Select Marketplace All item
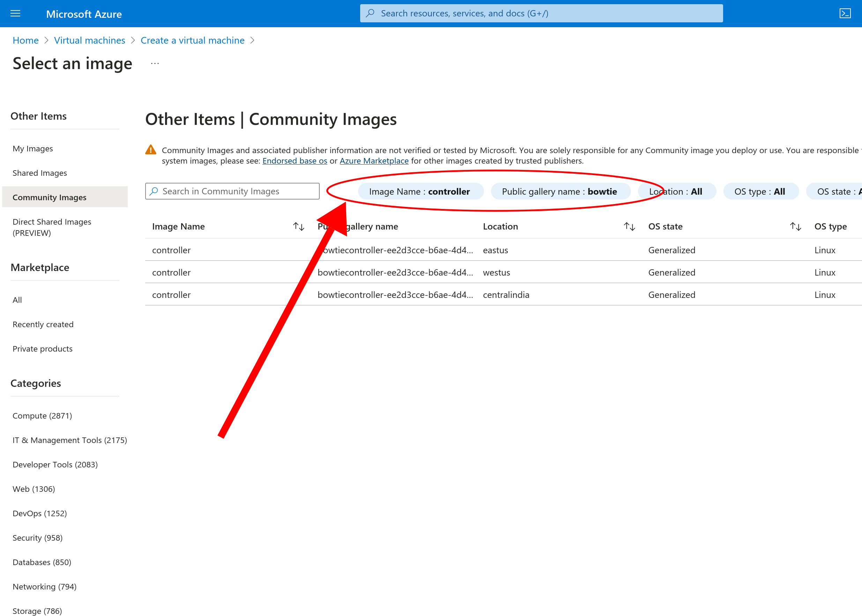 coord(17,300)
